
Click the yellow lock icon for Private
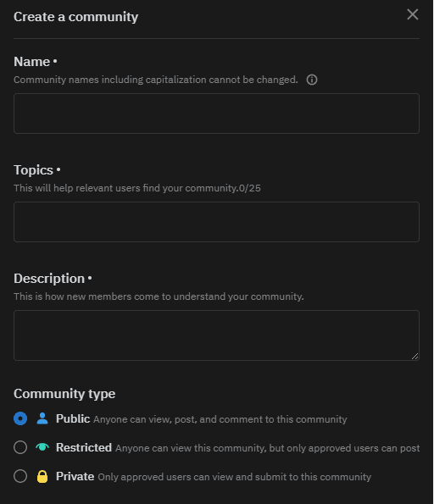[x=42, y=476]
